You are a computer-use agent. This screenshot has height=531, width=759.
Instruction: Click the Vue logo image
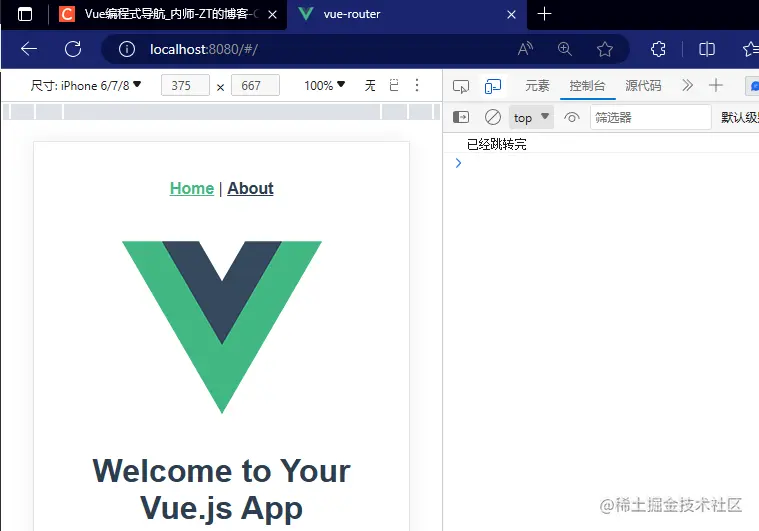222,327
